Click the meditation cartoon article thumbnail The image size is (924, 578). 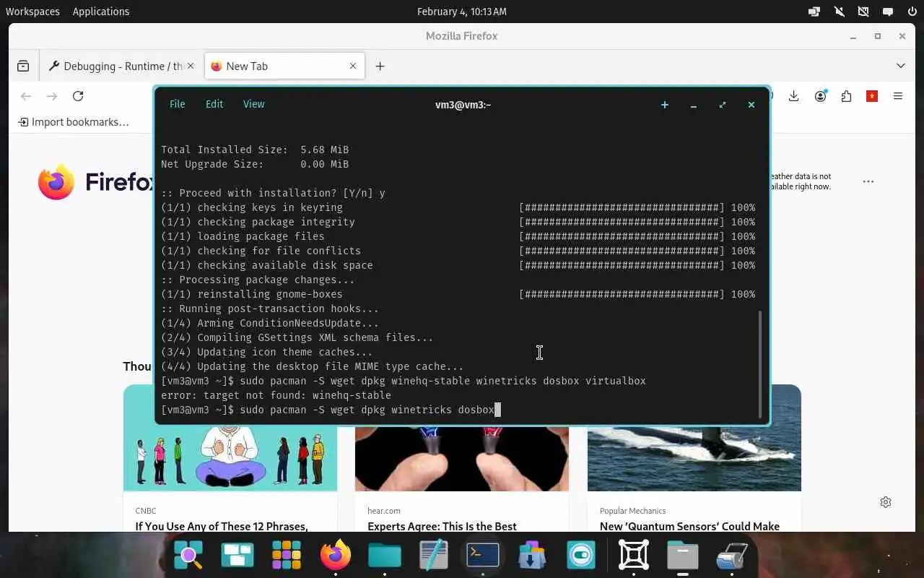coord(230,459)
